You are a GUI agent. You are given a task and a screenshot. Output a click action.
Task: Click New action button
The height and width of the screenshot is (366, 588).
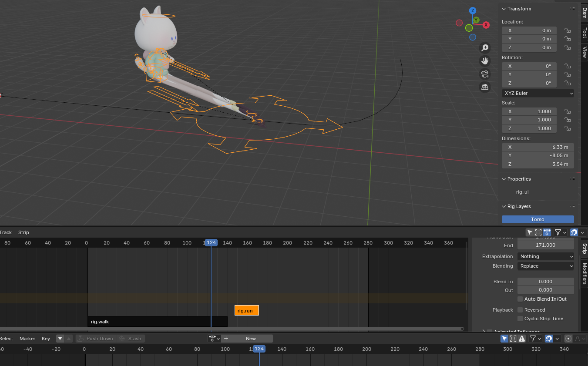pyautogui.click(x=247, y=339)
